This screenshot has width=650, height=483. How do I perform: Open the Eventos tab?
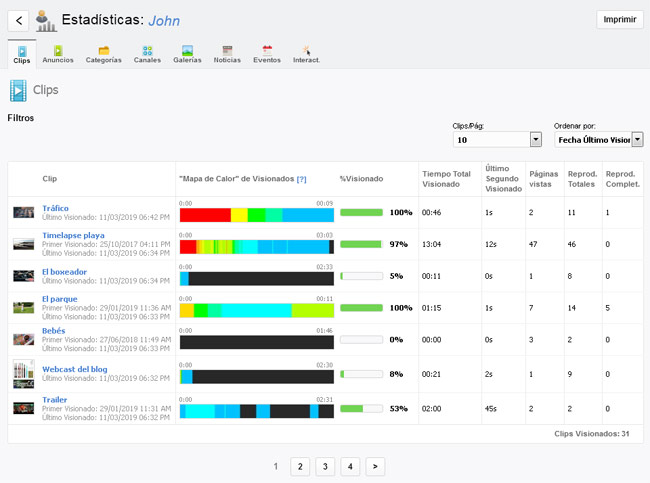click(x=267, y=54)
